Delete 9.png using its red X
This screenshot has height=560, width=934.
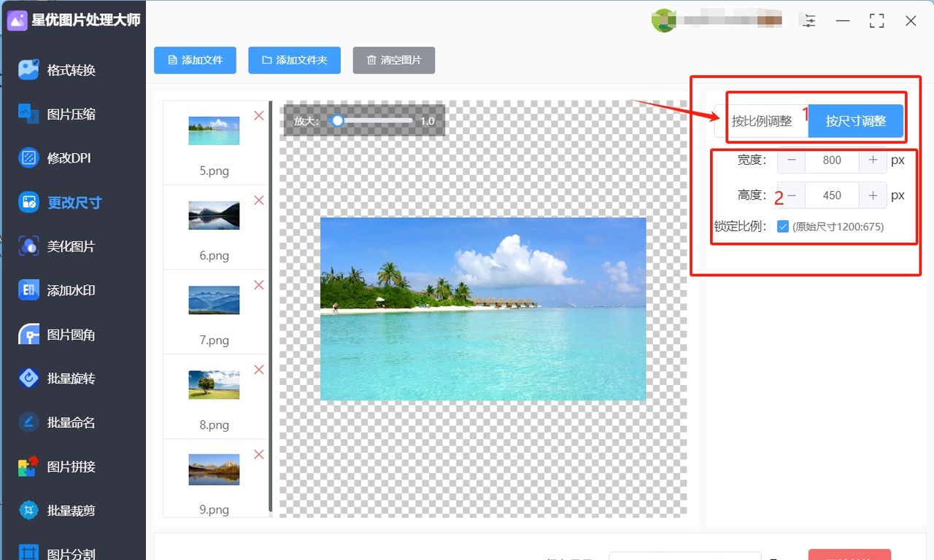(258, 454)
